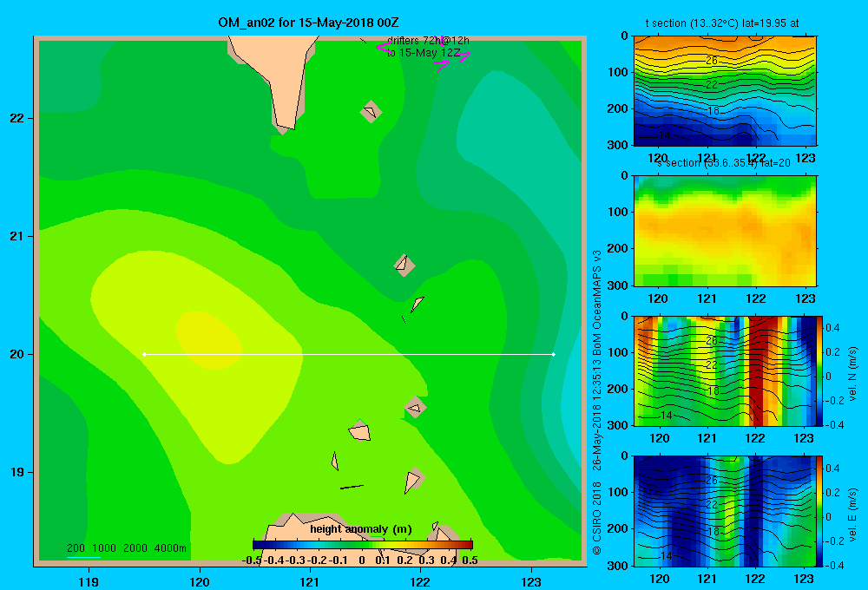
Task: Click latitude label 21 on main map
Action: [x=17, y=236]
